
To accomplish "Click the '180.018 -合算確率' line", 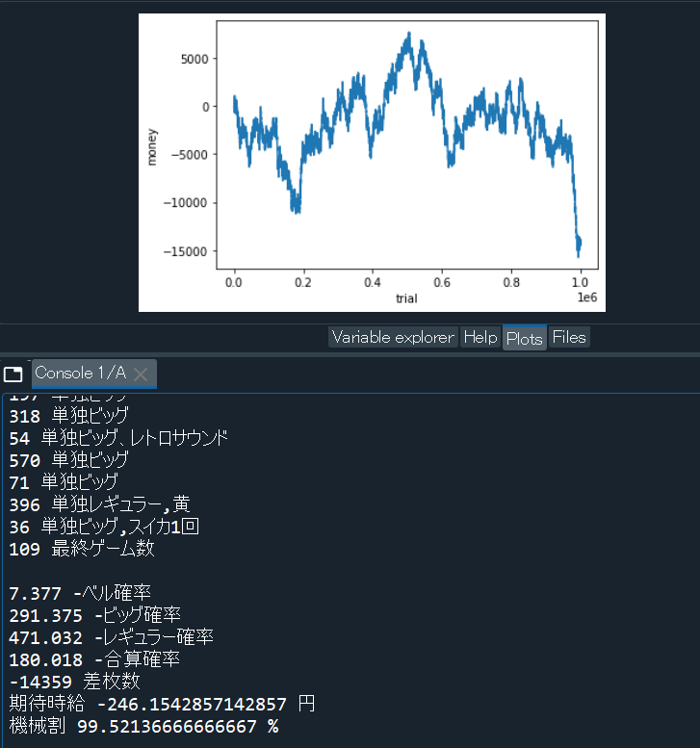I will click(94, 659).
